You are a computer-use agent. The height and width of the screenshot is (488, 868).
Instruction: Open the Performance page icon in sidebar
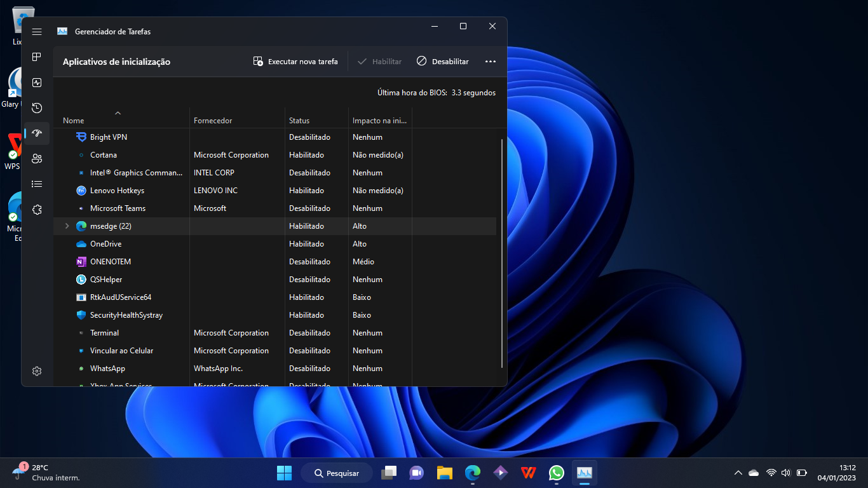point(37,83)
